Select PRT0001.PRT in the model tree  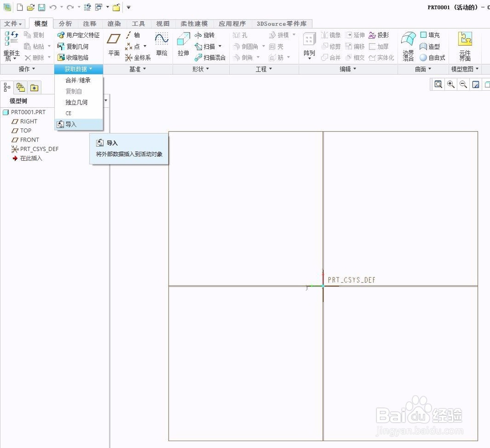(x=24, y=112)
